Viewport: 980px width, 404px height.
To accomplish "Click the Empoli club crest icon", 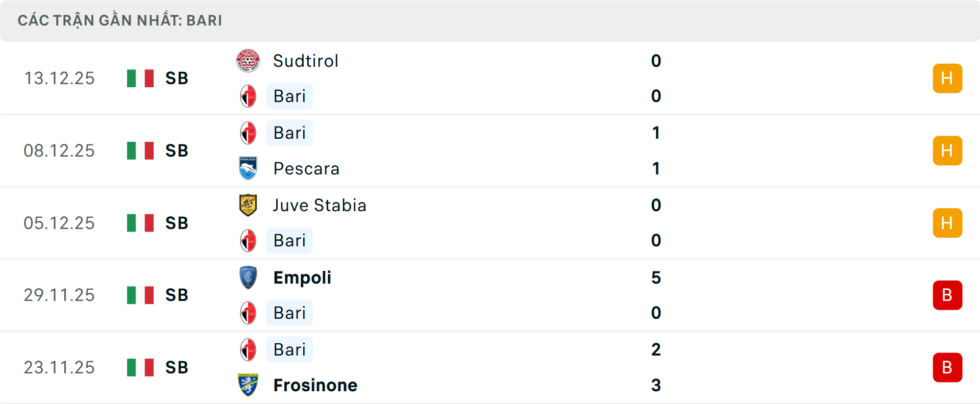I will [x=248, y=277].
